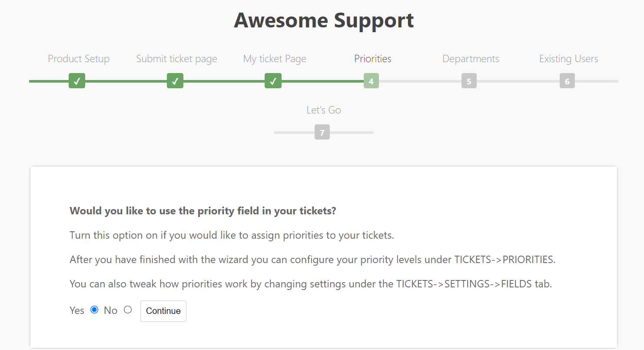Click step 5 Departments marker

point(469,81)
